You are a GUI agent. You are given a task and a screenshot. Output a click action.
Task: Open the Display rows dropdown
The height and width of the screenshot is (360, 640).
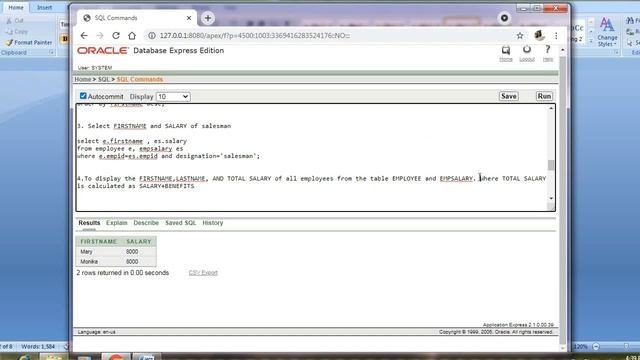173,97
